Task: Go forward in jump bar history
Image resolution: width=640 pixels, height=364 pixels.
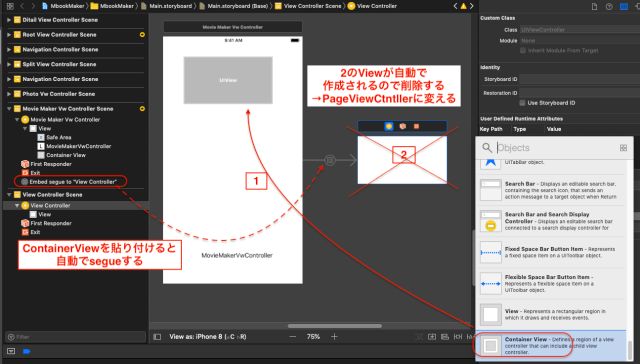Action: pos(33,6)
